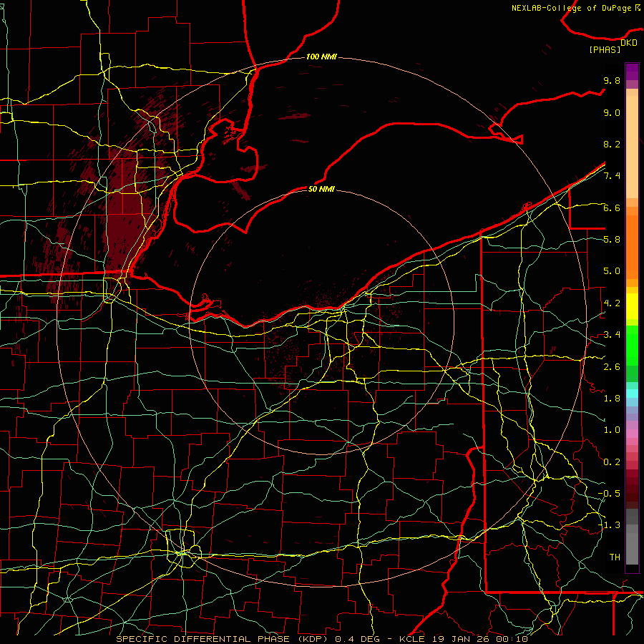Click the 9.8 value on the color scale
The height and width of the screenshot is (644, 644).
[612, 80]
